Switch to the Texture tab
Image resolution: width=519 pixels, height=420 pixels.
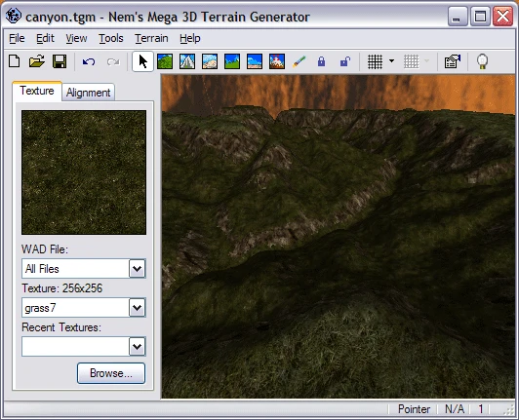37,91
